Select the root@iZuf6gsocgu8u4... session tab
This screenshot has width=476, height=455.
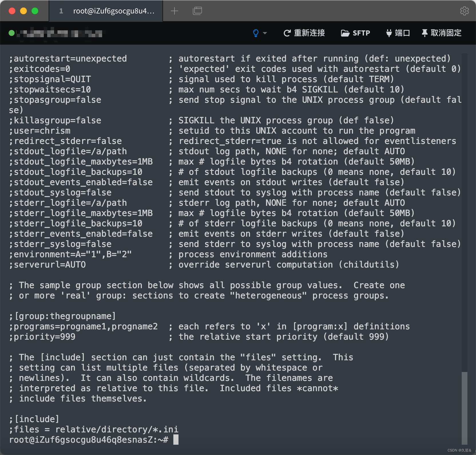[x=106, y=11]
